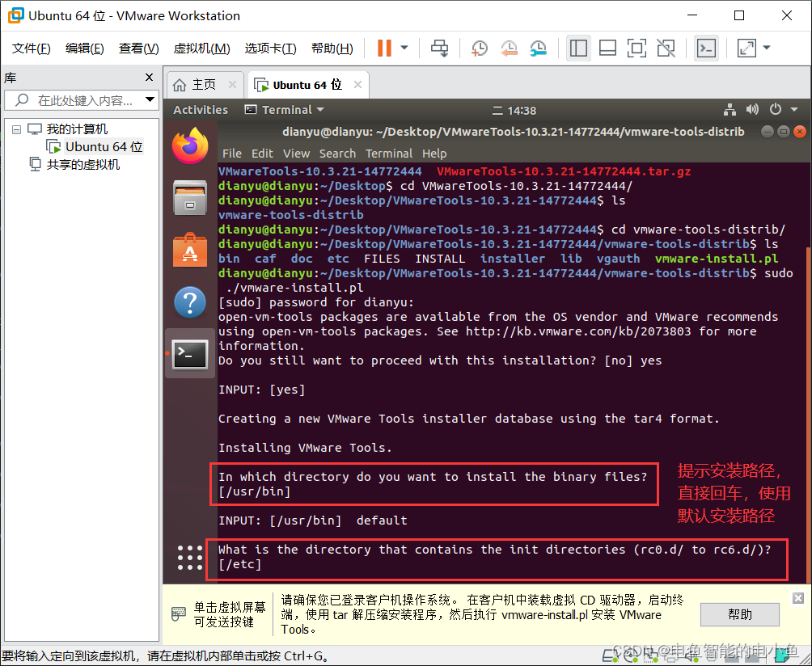Click the 帮助 button in hint bar
The image size is (812, 666).
click(x=739, y=614)
